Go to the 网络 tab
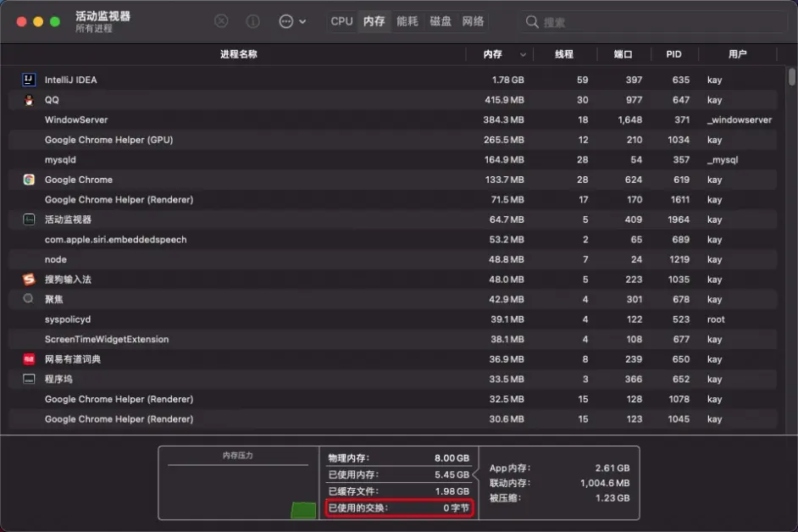 point(473,21)
